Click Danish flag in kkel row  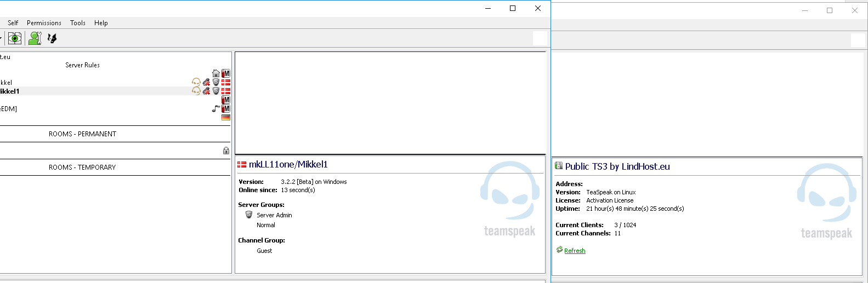point(226,82)
